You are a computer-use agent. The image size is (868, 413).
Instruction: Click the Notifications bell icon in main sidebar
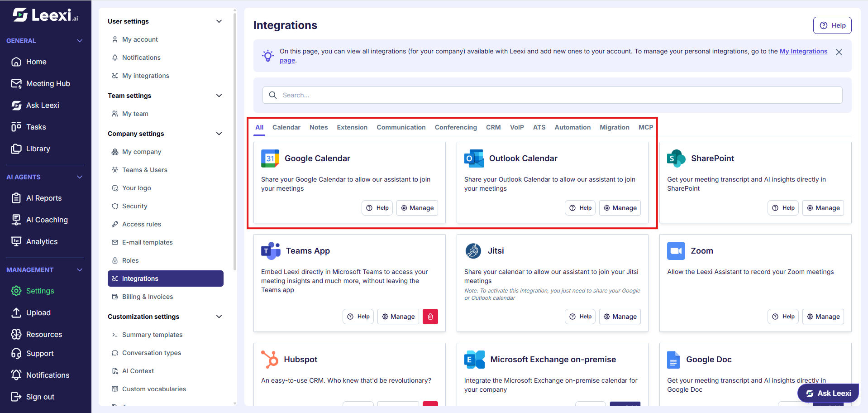coord(16,375)
